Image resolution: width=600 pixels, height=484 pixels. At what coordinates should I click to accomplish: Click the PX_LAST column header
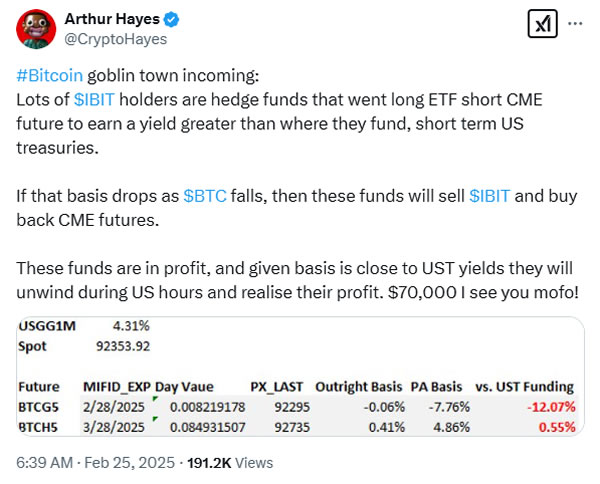click(x=278, y=386)
